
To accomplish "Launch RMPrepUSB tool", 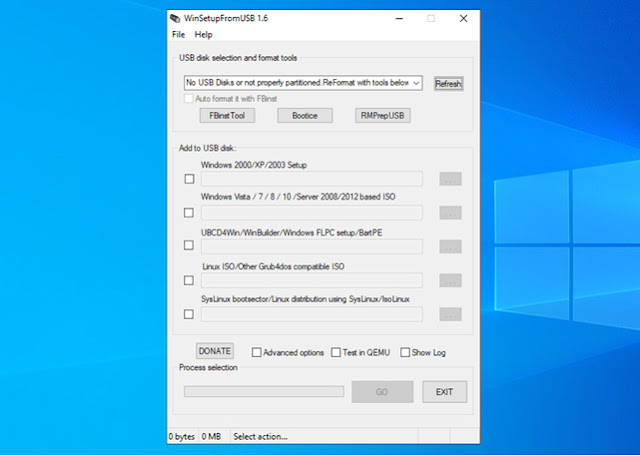I will click(x=382, y=116).
